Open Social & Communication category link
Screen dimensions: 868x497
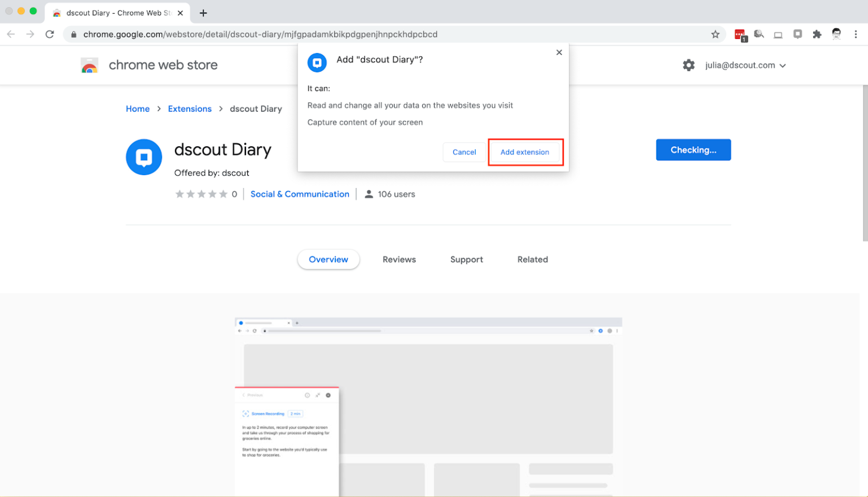[300, 194]
